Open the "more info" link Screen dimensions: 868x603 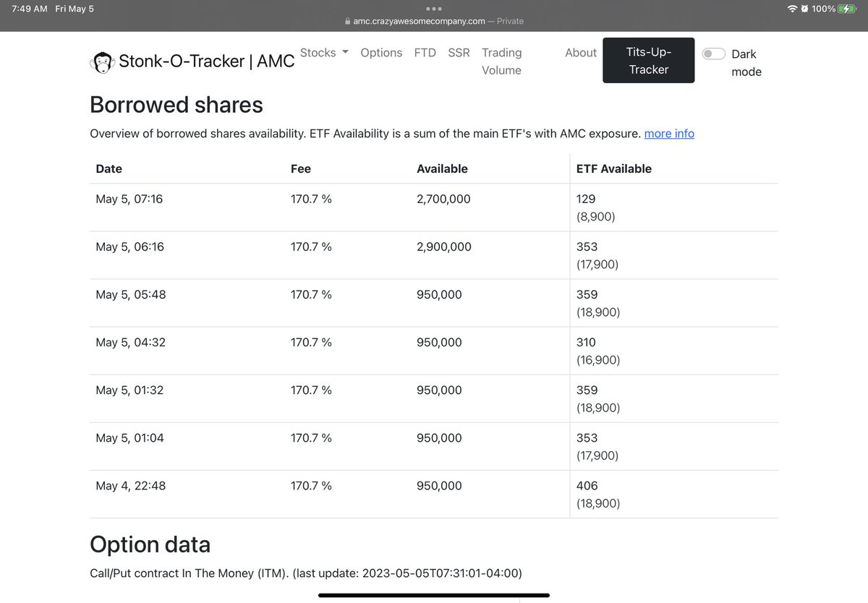[668, 133]
